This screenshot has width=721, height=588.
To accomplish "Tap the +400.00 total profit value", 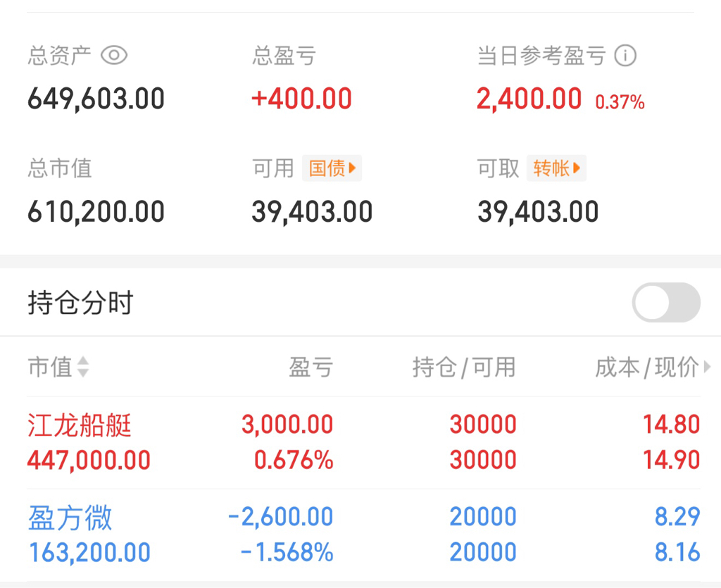I will click(301, 99).
